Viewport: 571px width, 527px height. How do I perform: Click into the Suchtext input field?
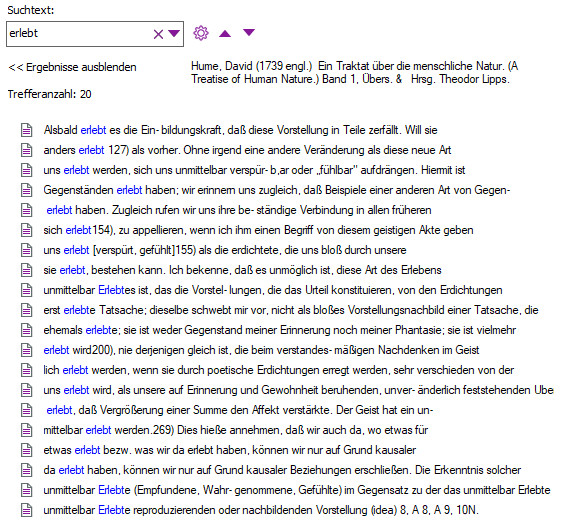pos(79,34)
